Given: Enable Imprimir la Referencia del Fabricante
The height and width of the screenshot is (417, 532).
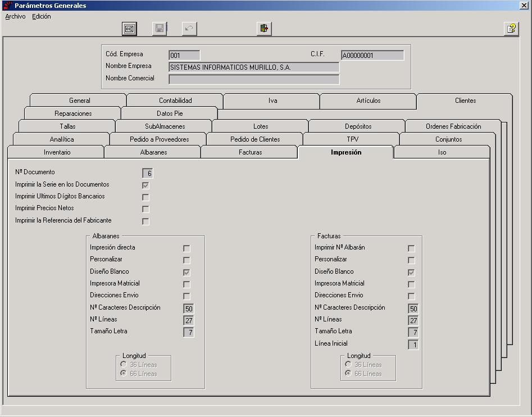Looking at the screenshot, I should (145, 221).
